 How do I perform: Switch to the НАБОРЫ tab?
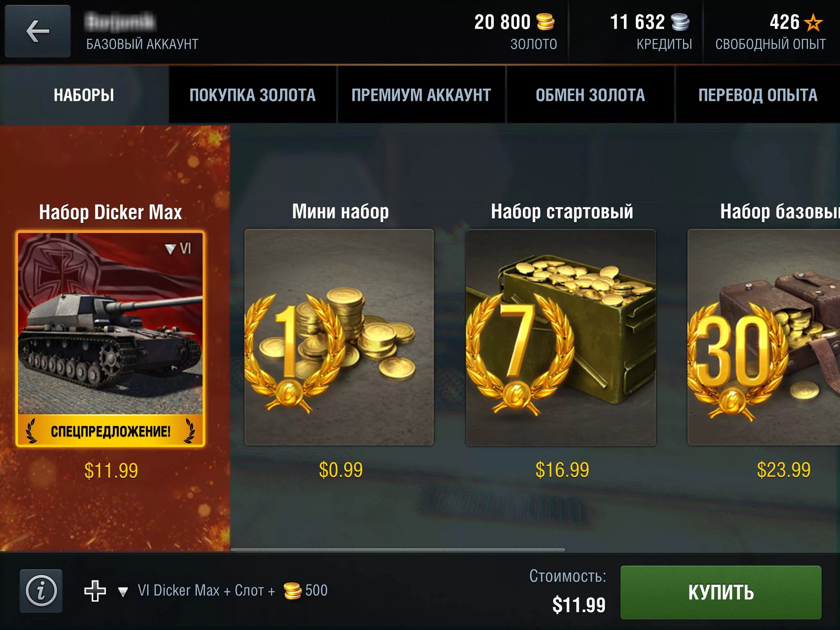click(x=84, y=95)
